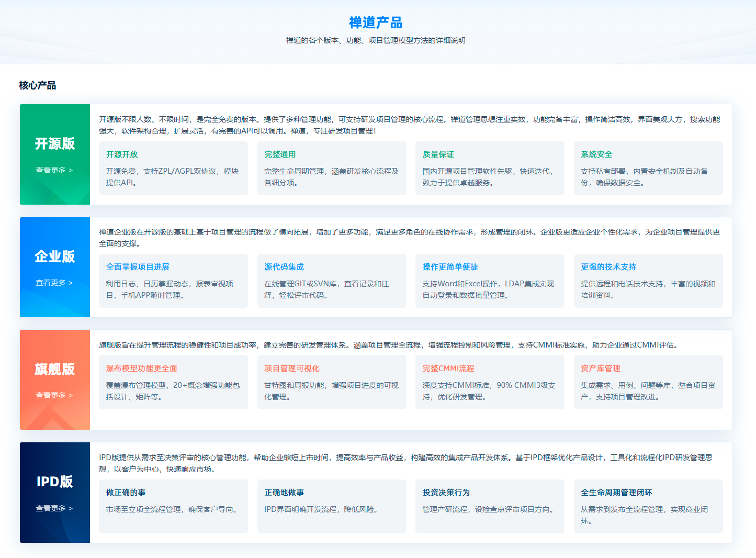
Task: Select the 全面掌握项目进展 feature title
Action: click(x=138, y=267)
